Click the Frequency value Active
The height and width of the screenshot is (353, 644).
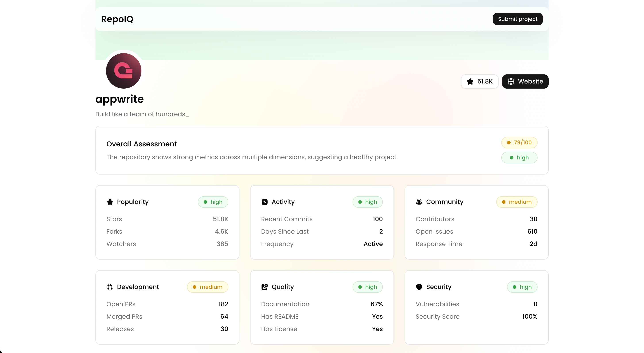(x=373, y=244)
